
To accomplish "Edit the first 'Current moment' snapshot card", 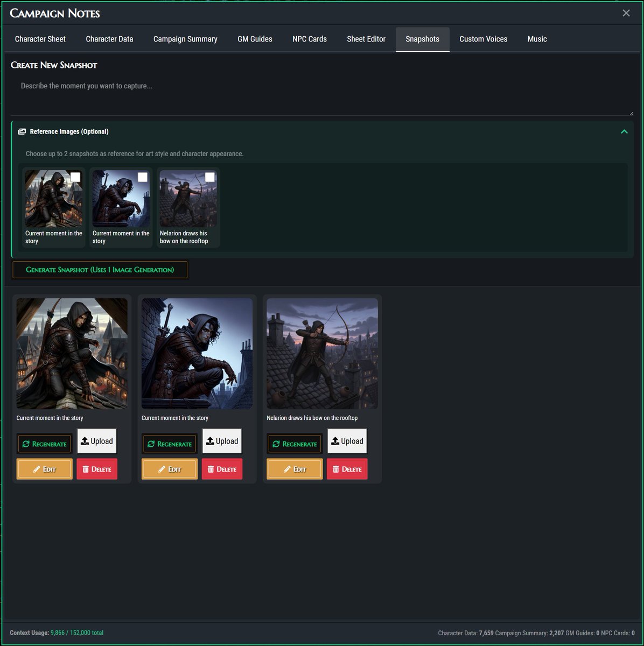I will tap(44, 469).
